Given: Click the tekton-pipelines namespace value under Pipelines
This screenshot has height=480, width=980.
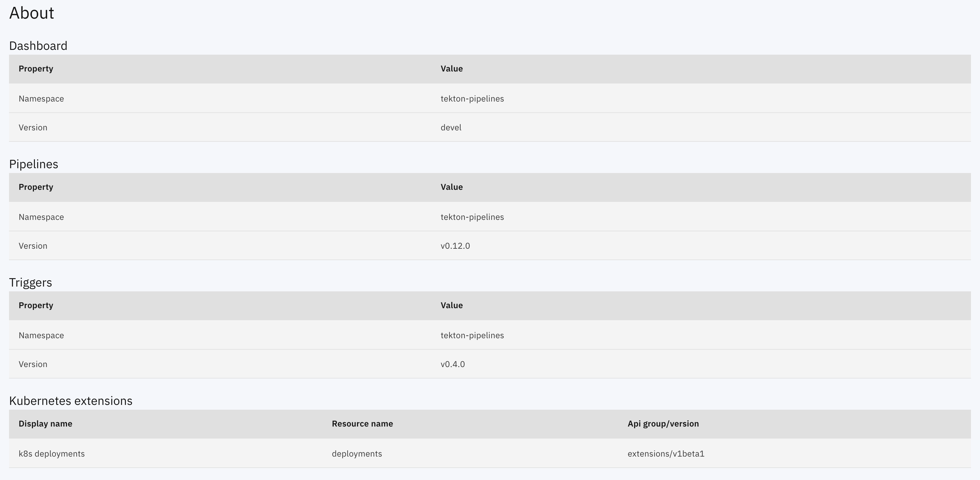Looking at the screenshot, I should pyautogui.click(x=472, y=217).
